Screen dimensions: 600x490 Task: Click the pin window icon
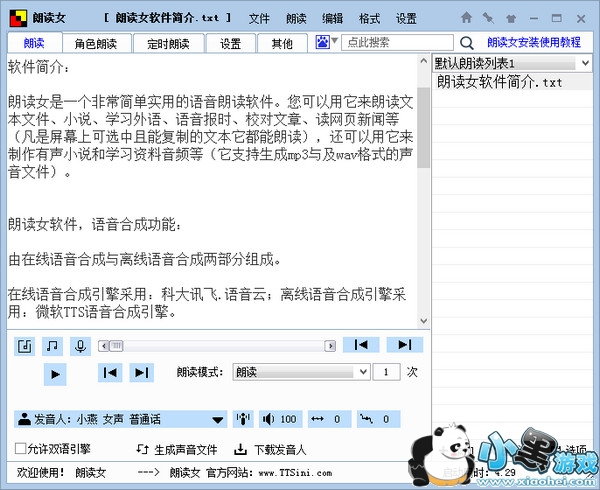click(x=488, y=18)
